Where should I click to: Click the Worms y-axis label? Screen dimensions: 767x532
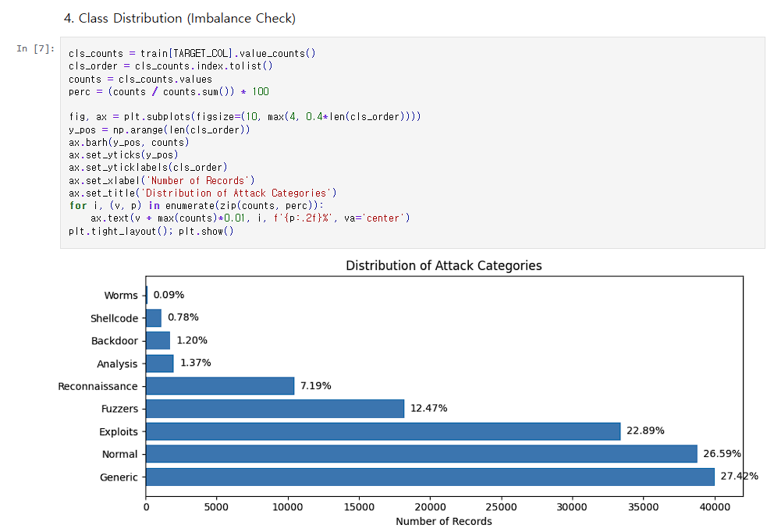[x=120, y=296]
